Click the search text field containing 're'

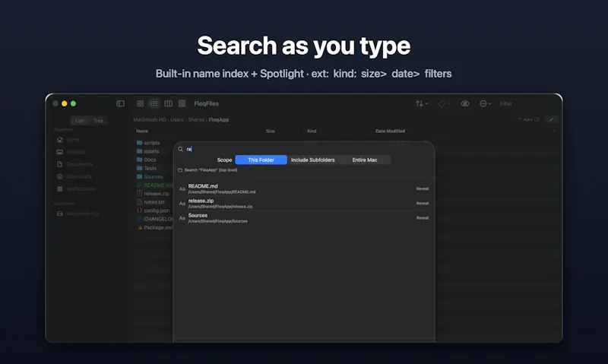tap(309, 149)
